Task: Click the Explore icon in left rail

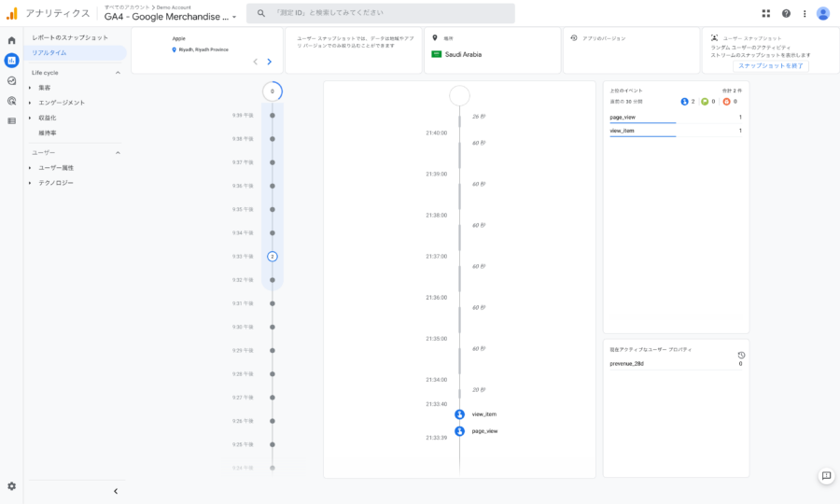Action: point(11,80)
